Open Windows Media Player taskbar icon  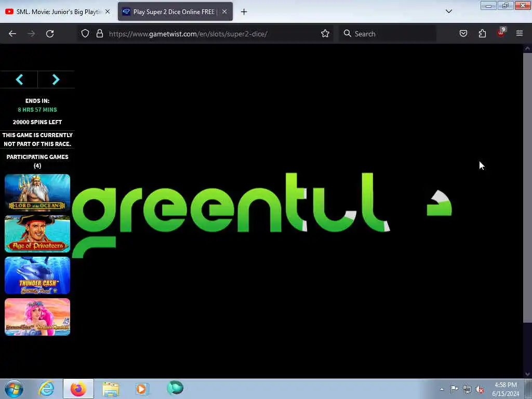[x=142, y=389]
